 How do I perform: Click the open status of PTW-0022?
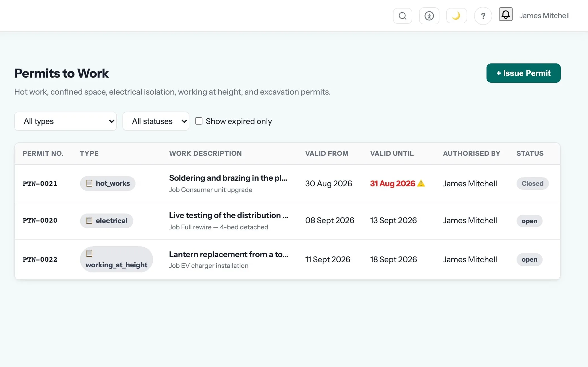529,259
